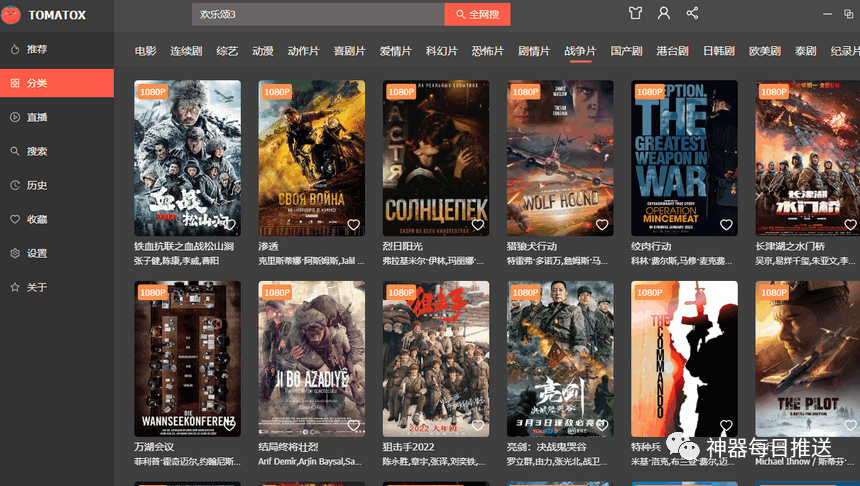860x486 pixels.
Task: Favorite 烈日阳光 with its heart icon
Action: point(478,224)
